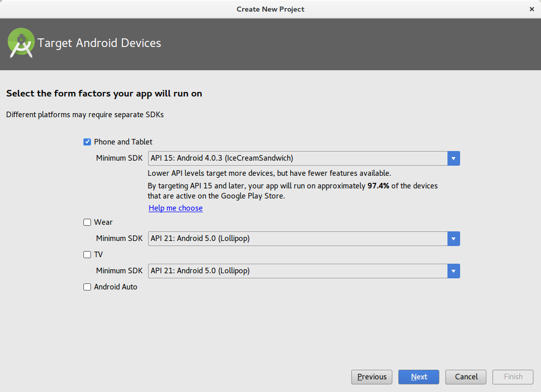This screenshot has height=392, width=541.
Task: Click Minimum SDK label under TV
Action: 119,271
